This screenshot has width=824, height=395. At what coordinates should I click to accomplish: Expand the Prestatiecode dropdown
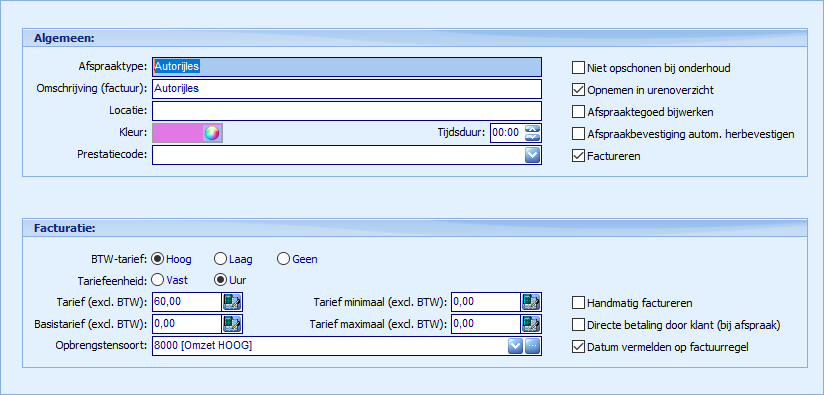532,155
